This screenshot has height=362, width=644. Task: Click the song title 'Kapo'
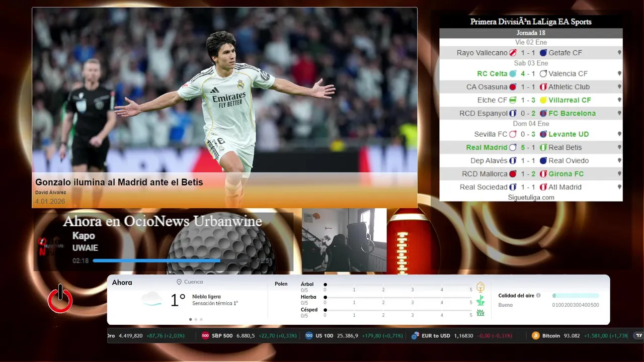click(x=84, y=236)
